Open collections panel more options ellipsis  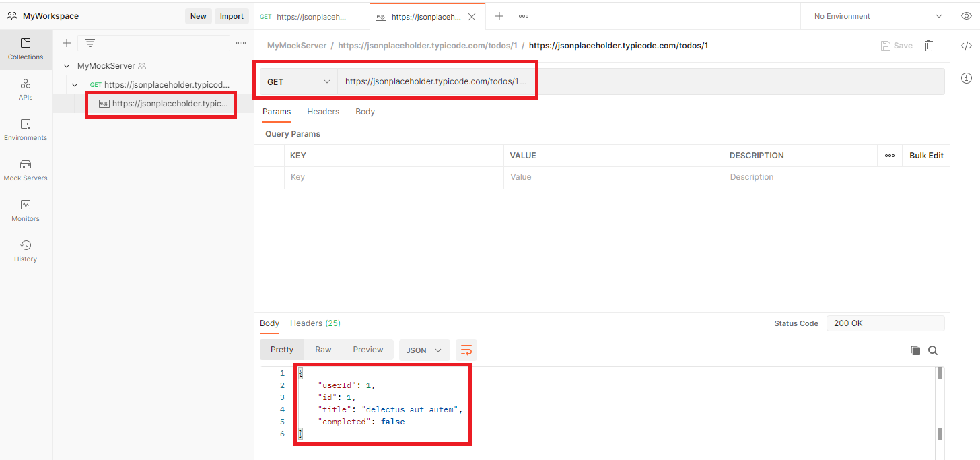tap(241, 43)
